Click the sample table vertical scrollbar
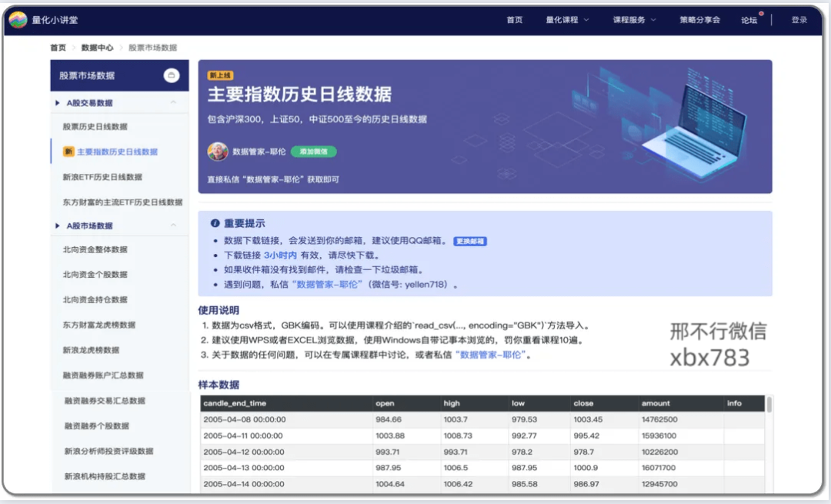Image resolution: width=831 pixels, height=504 pixels. [769, 405]
